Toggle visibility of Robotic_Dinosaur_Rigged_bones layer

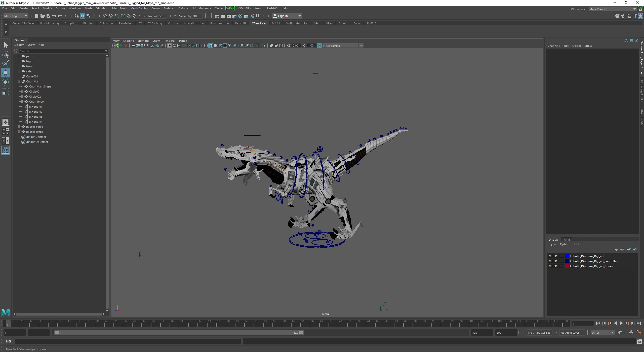pos(550,266)
